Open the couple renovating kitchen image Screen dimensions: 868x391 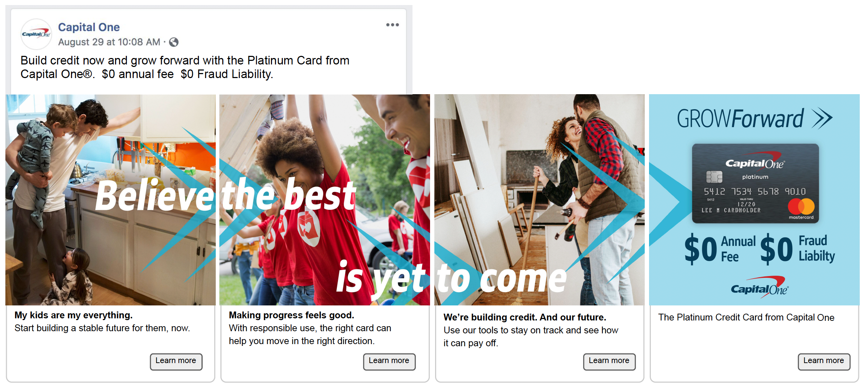pos(539,200)
